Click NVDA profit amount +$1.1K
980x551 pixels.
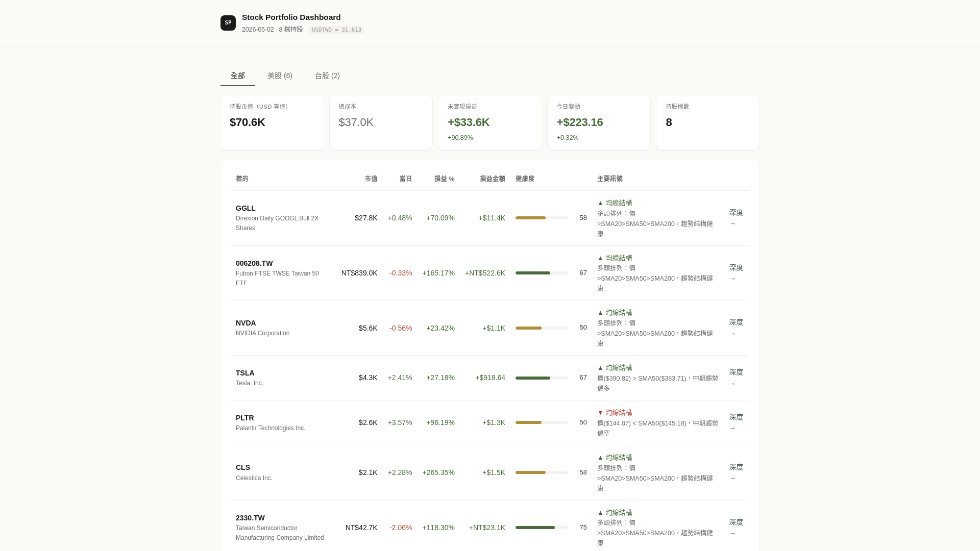coord(494,328)
